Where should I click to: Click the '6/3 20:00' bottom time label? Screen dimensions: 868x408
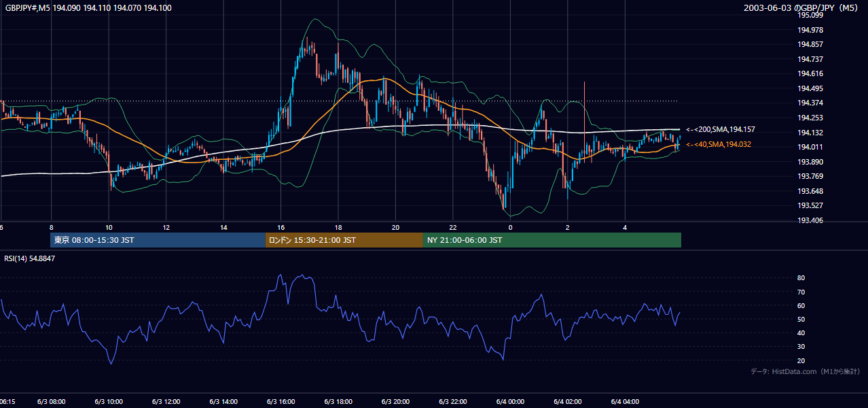coord(395,402)
